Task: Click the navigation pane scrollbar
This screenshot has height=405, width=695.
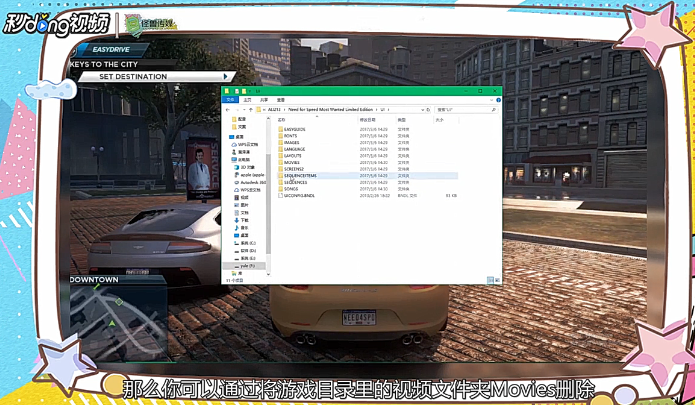Action: pos(268,204)
